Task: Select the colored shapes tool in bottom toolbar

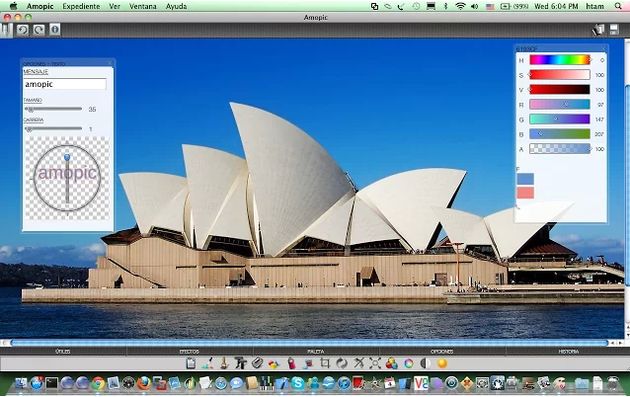Action: (x=274, y=364)
